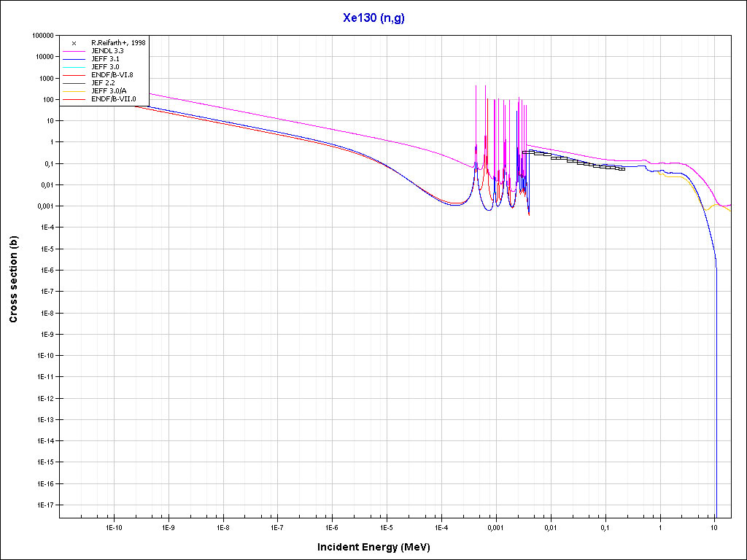The image size is (747, 560).
Task: Click the 1E-5 tick label on x-axis
Action: (387, 526)
